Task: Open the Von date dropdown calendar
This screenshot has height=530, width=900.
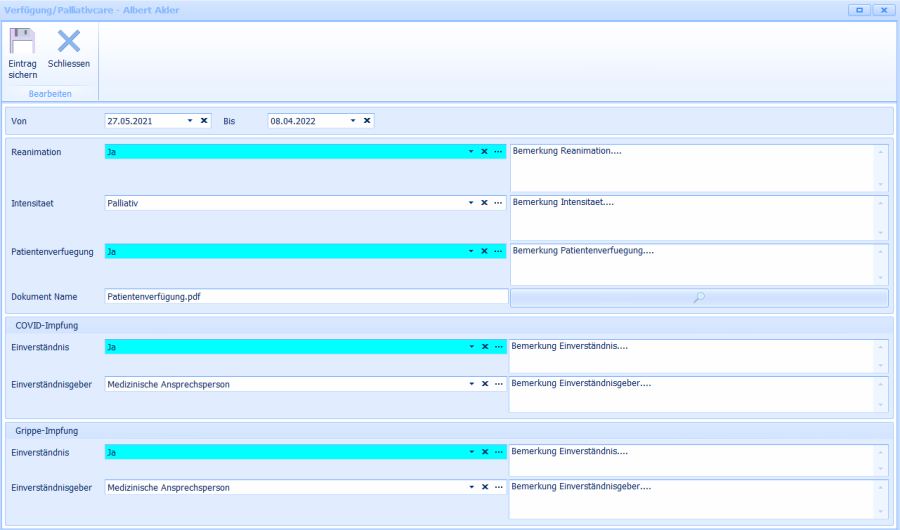Action: coord(190,121)
